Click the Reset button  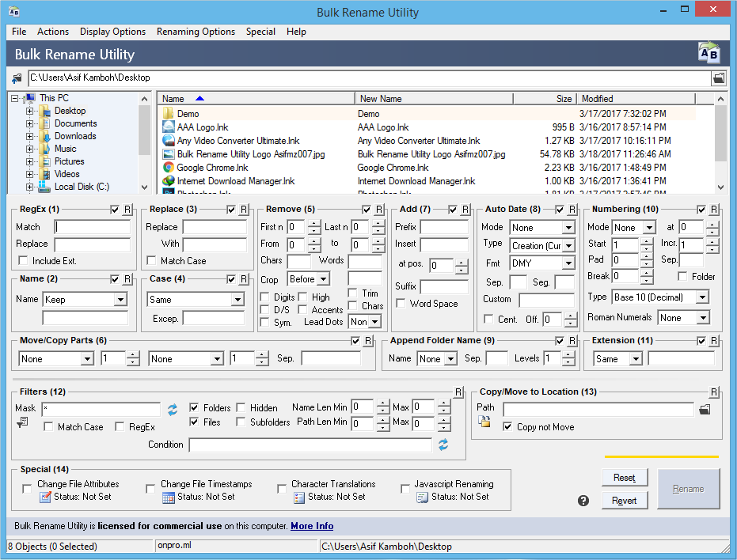click(x=625, y=478)
